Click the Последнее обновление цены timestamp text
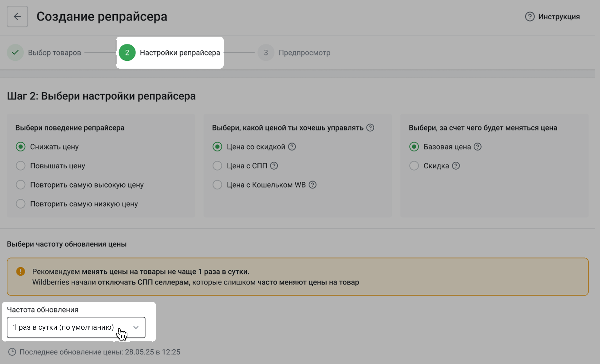The width and height of the screenshot is (600, 364). pyautogui.click(x=100, y=352)
